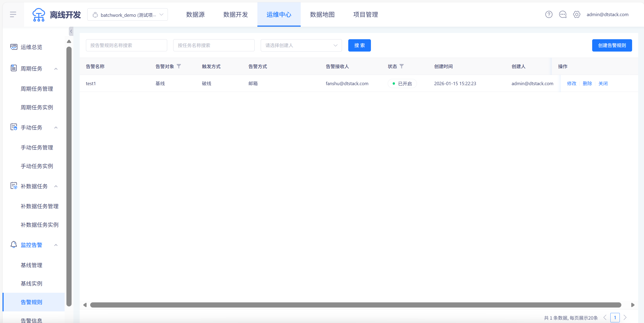Click the fanshu@dtstack.com receiver cell
Screen dimensions: 644x323
[x=347, y=83]
